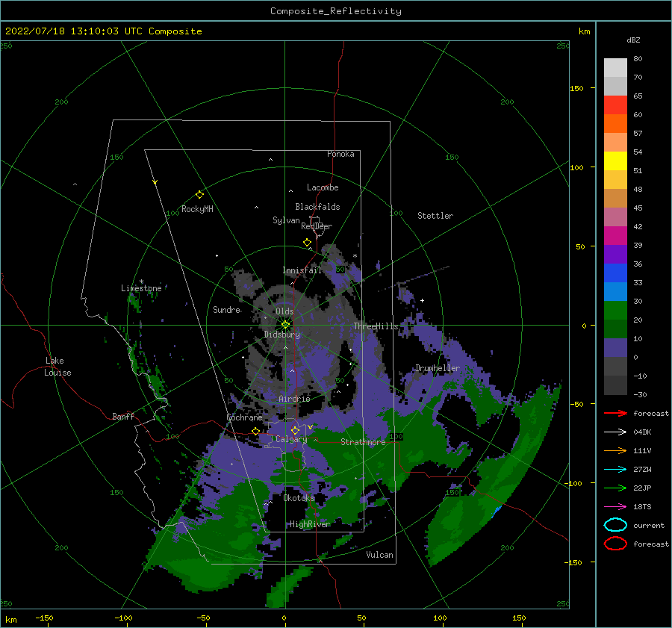This screenshot has width=672, height=628.
Task: Click the Lacombe label
Action: pos(323,187)
